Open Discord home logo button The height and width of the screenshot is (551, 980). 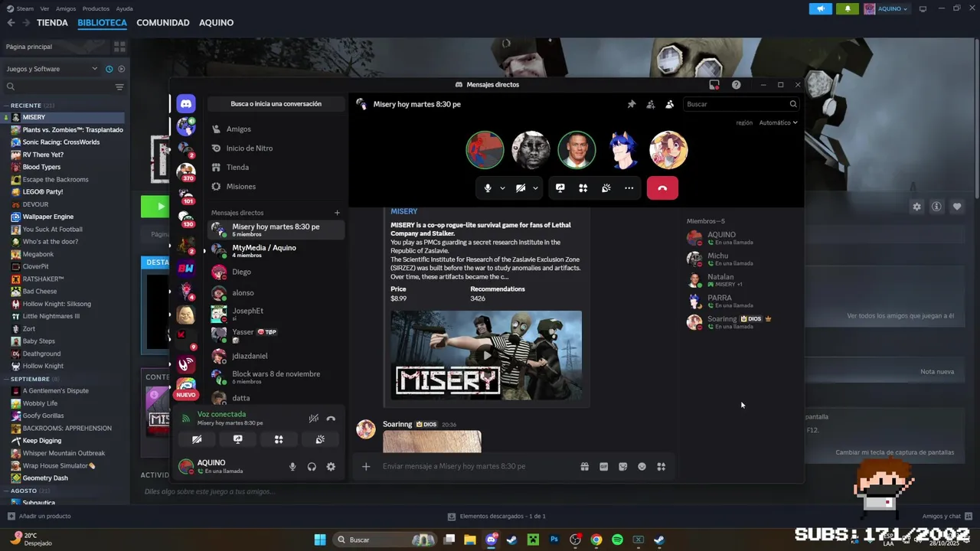coord(185,103)
